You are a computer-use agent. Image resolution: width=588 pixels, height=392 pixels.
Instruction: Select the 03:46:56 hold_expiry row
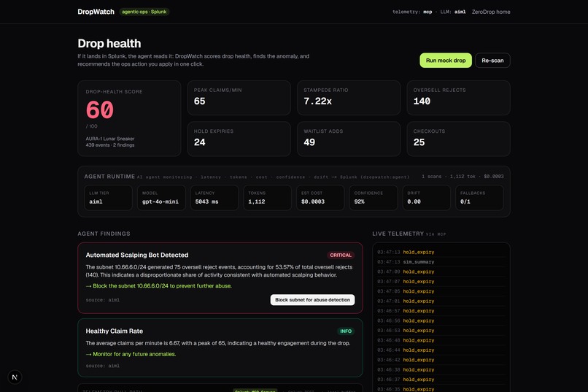(441, 320)
